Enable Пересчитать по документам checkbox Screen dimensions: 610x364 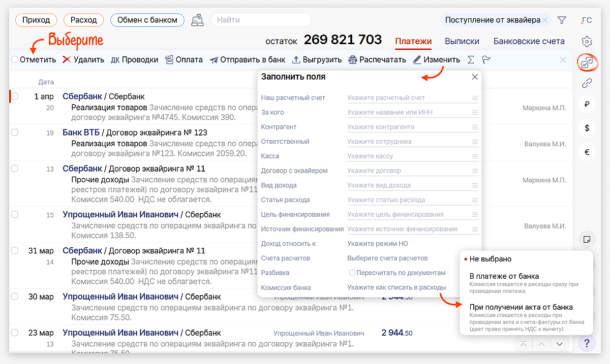pos(352,273)
